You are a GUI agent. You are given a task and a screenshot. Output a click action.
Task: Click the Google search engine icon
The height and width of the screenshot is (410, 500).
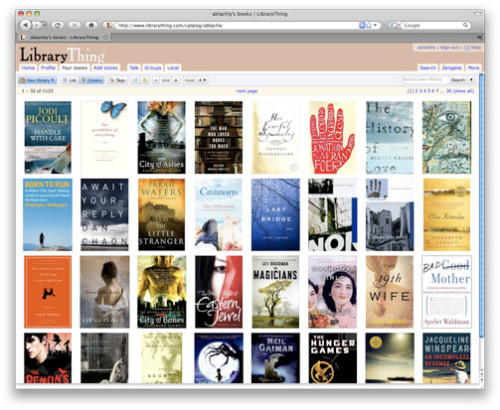393,25
